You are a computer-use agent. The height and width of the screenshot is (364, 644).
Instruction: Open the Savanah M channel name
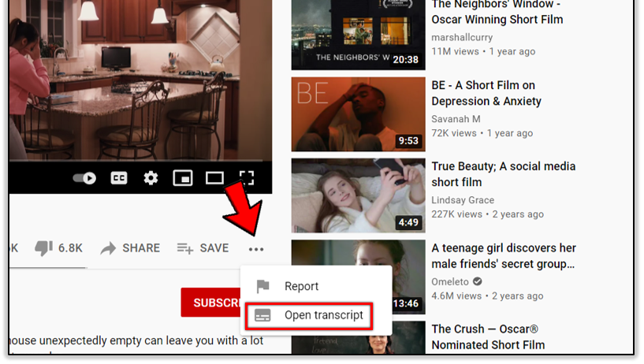456,119
